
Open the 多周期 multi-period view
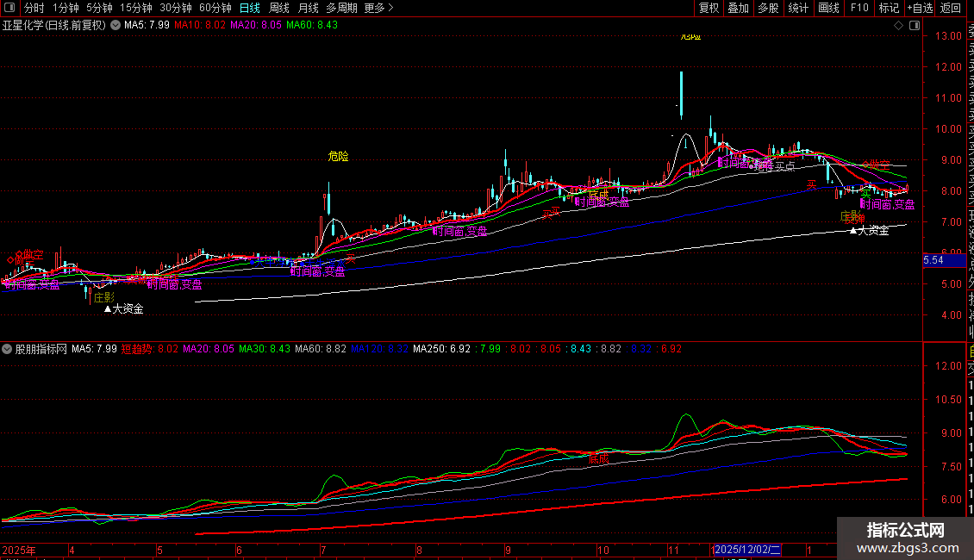coord(341,8)
